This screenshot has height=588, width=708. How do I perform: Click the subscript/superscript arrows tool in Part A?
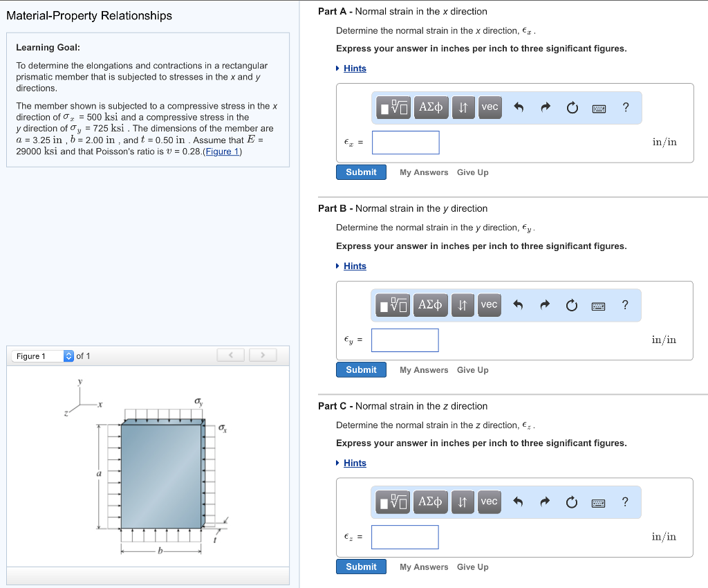[x=463, y=107]
